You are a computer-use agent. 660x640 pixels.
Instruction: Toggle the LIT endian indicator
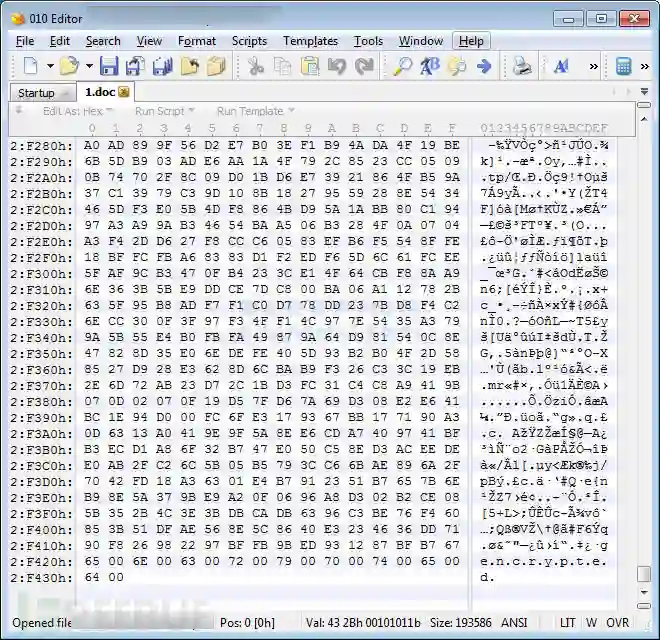(x=567, y=623)
